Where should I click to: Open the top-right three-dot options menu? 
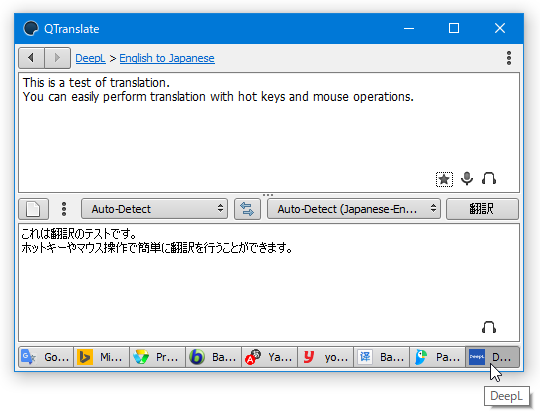509,58
